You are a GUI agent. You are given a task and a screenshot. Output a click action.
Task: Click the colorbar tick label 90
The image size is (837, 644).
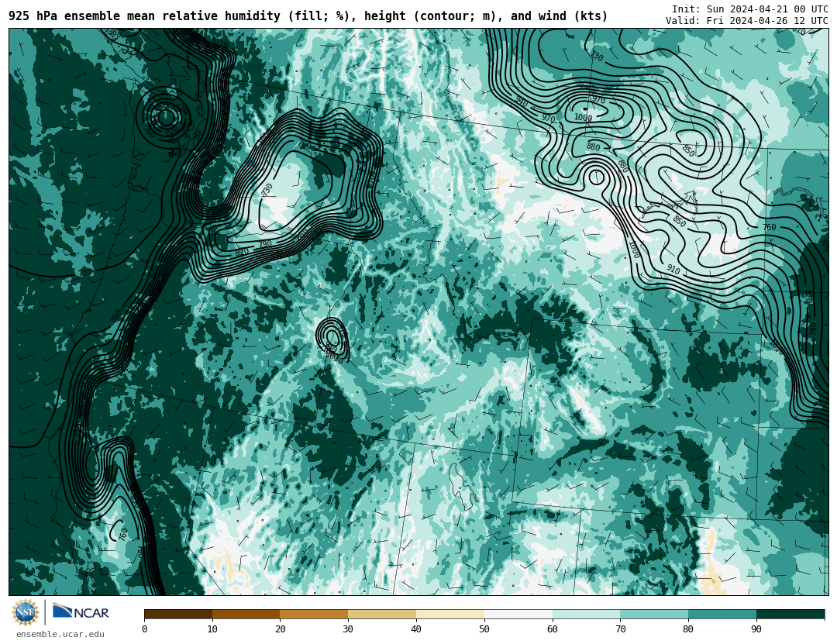click(x=756, y=629)
